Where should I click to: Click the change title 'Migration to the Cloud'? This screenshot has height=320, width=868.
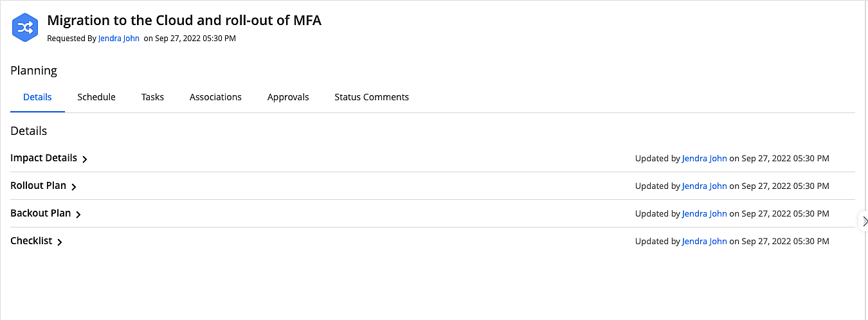click(184, 21)
